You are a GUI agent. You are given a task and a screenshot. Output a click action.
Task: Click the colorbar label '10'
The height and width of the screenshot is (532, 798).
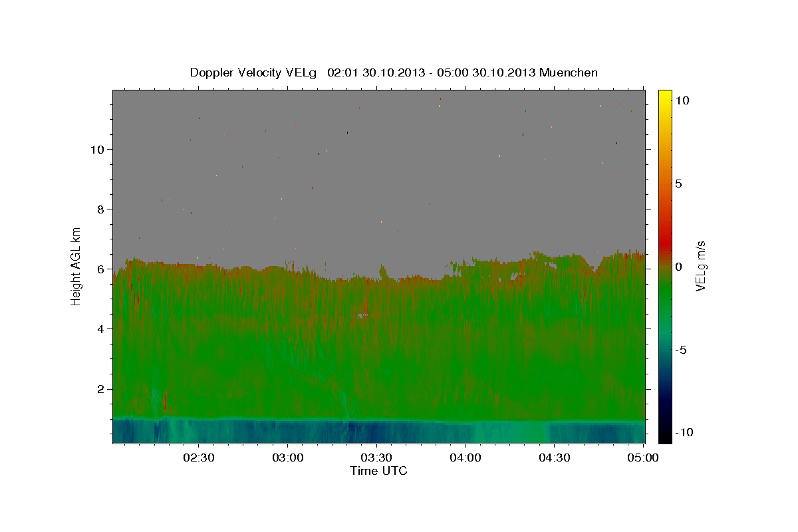tap(682, 100)
